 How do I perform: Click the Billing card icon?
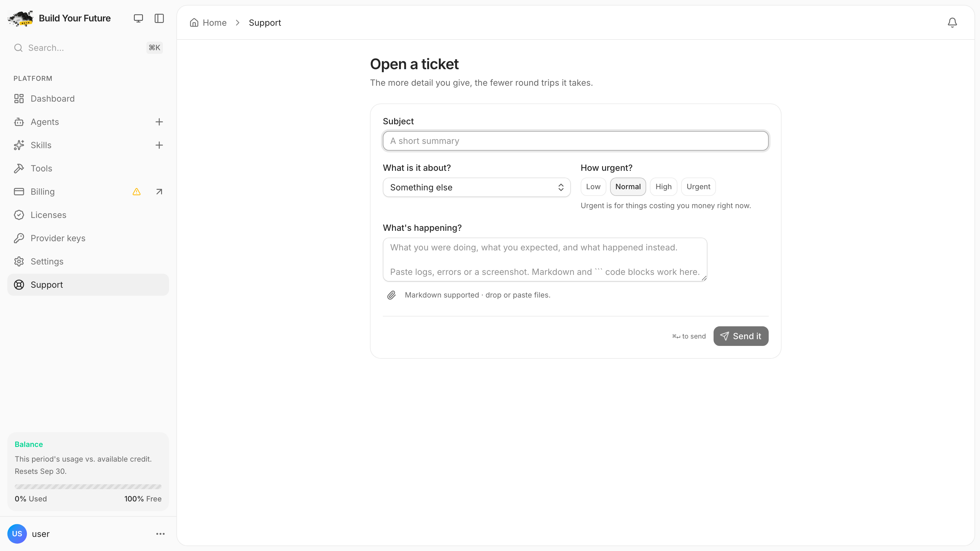19,192
